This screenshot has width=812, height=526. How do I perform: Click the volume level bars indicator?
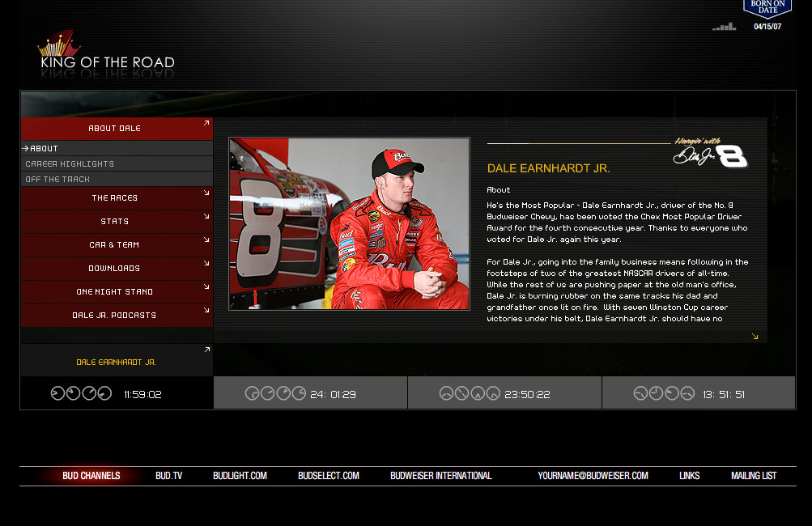(724, 27)
